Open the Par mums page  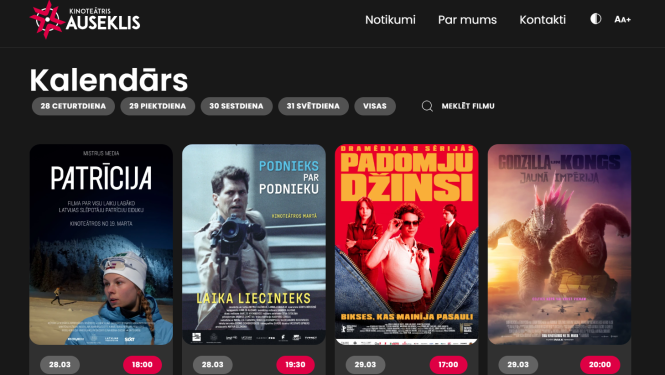(x=467, y=20)
